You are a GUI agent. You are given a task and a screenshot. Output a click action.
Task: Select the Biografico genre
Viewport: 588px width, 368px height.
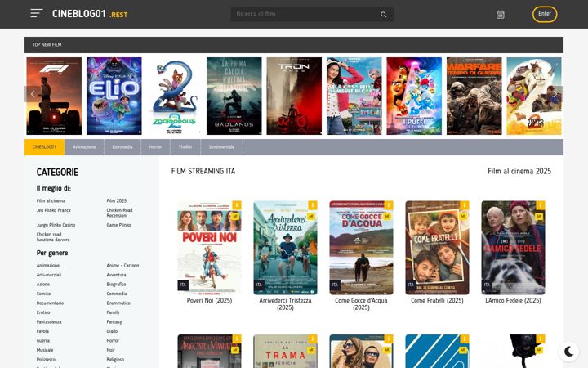(116, 285)
